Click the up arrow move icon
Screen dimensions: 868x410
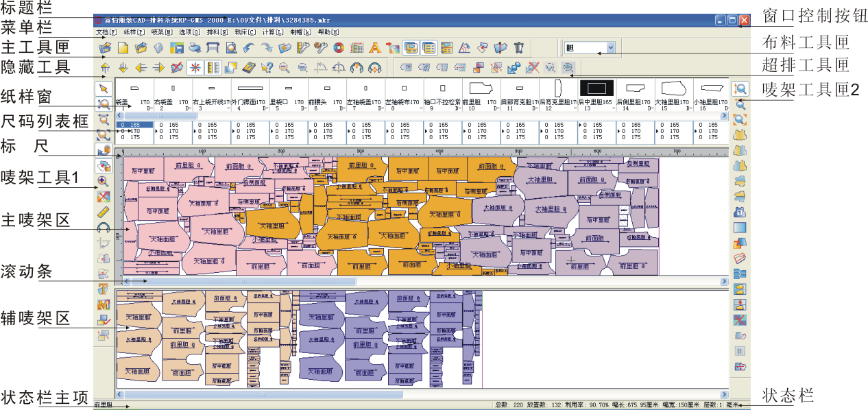pos(104,67)
